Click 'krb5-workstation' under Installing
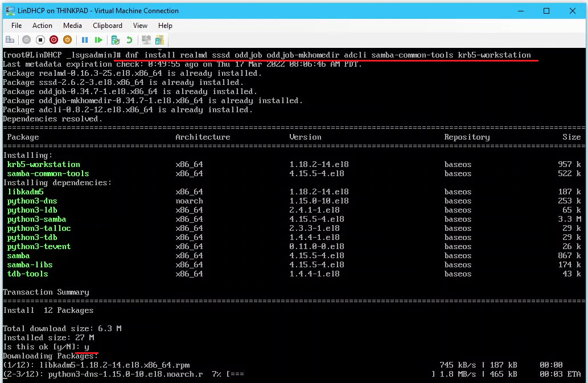This screenshot has height=383, width=588. (43, 165)
